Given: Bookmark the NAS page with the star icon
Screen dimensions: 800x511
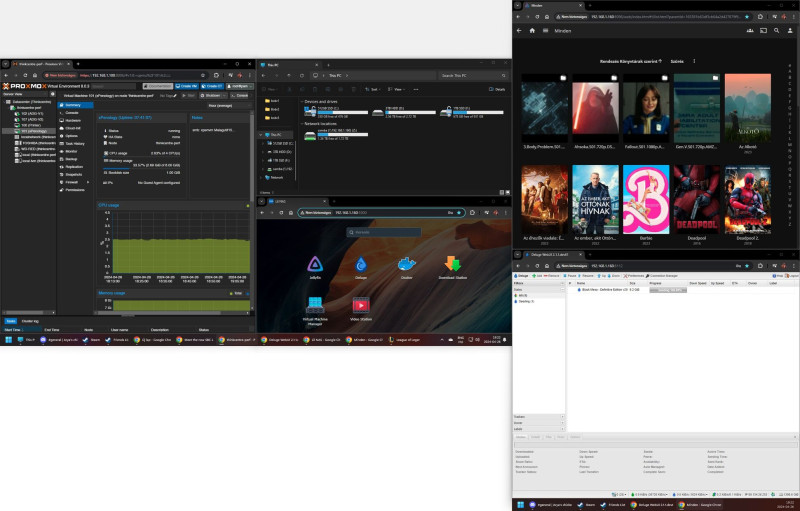Looking at the screenshot, I should 459,213.
